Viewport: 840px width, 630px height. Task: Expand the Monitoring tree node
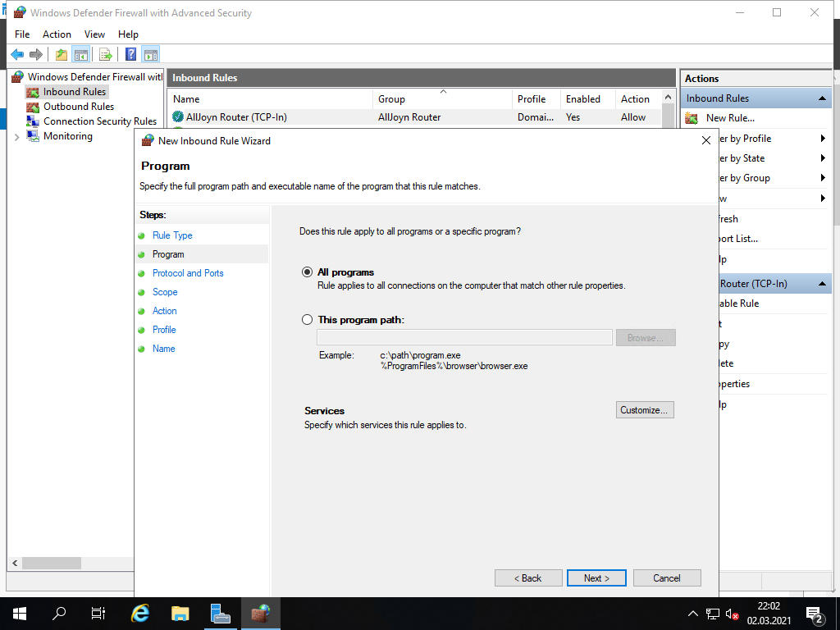[16, 137]
